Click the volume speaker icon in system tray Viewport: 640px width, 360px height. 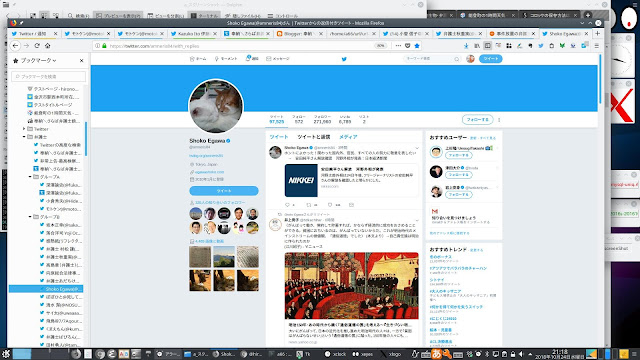tap(521, 354)
